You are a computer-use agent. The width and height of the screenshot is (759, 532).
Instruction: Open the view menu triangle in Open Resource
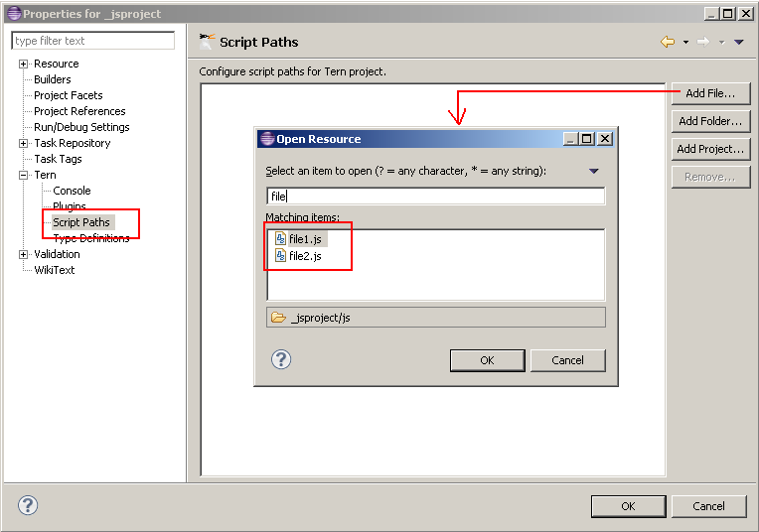point(594,171)
